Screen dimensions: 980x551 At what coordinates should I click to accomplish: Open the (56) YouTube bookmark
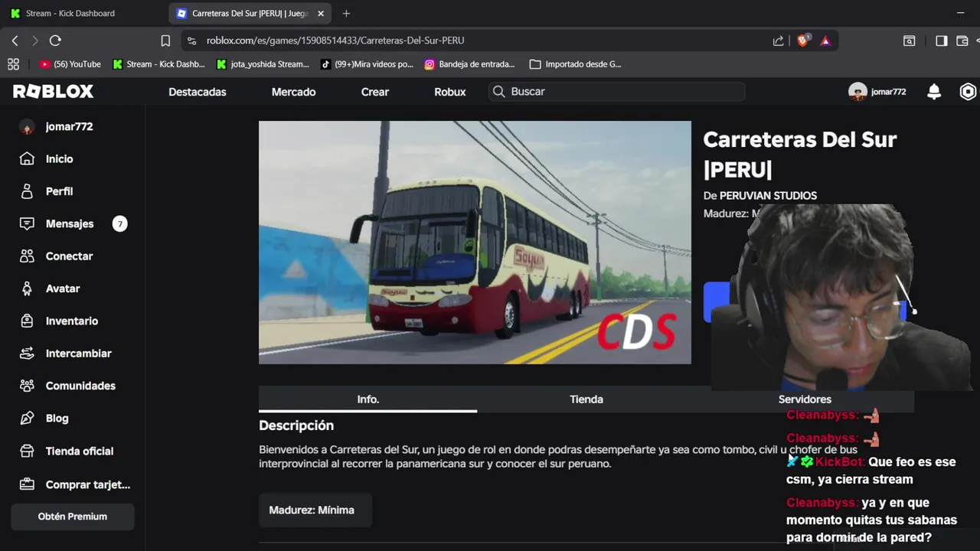(70, 64)
